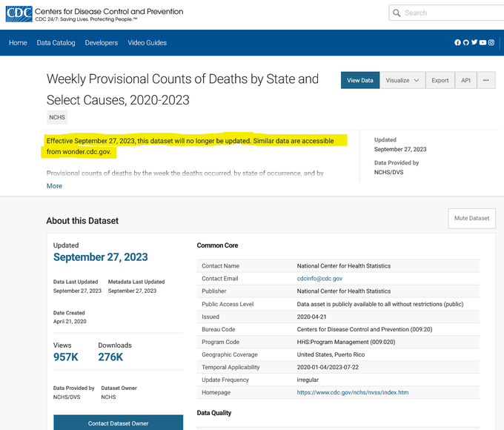Click the 'irregular' update frequency value

[308, 380]
